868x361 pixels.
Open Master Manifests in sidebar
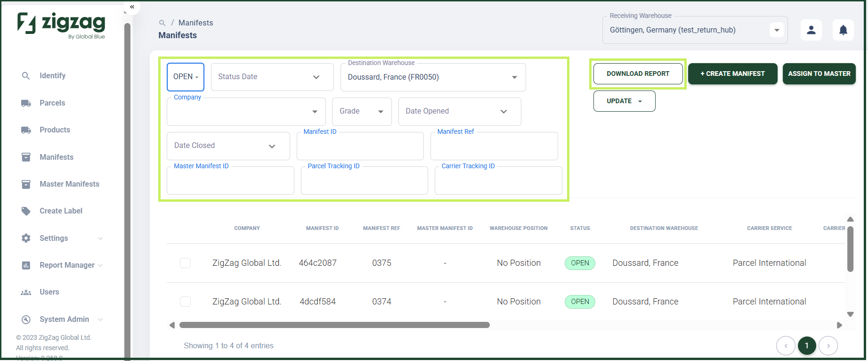[x=69, y=184]
